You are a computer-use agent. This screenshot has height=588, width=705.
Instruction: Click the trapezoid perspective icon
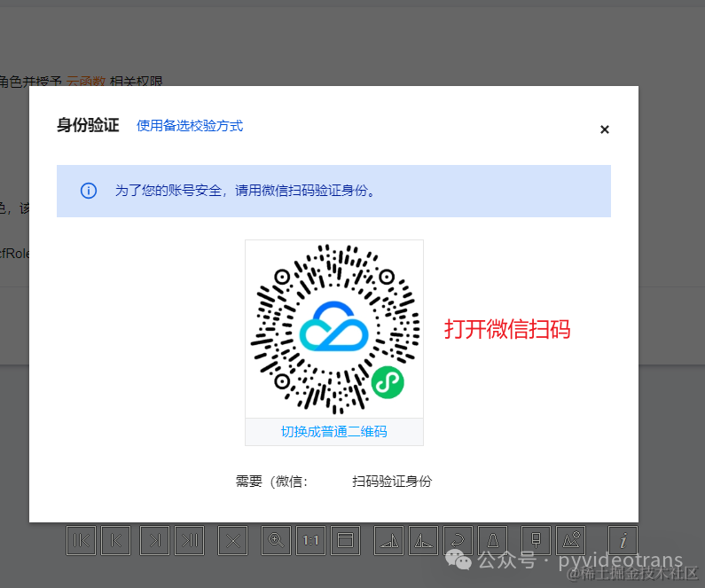493,540
